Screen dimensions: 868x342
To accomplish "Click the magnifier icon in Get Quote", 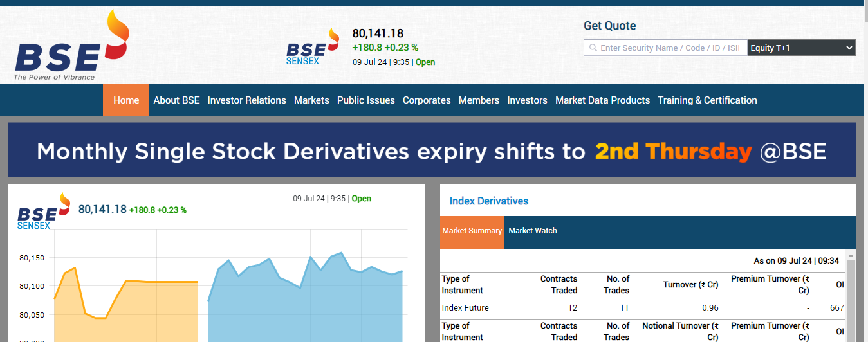I will [x=592, y=48].
